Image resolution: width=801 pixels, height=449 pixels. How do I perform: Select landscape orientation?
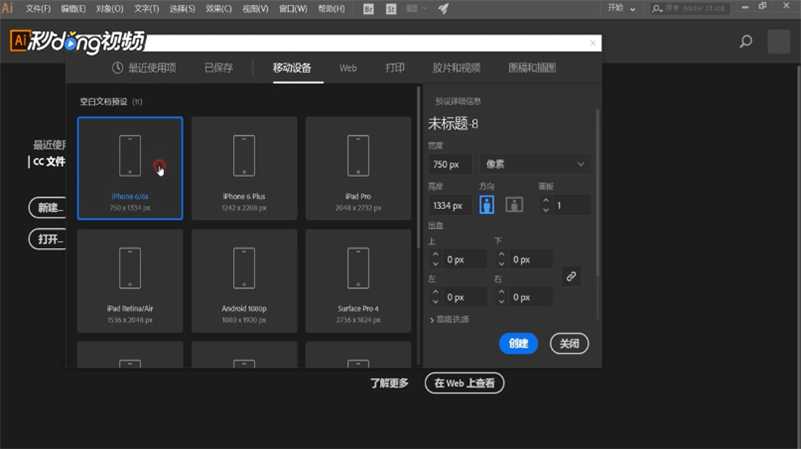tap(514, 205)
